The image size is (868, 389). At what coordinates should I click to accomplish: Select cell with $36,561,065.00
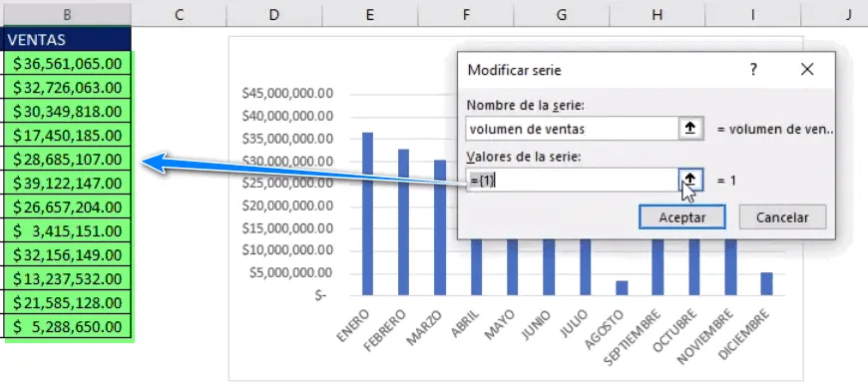[67, 64]
